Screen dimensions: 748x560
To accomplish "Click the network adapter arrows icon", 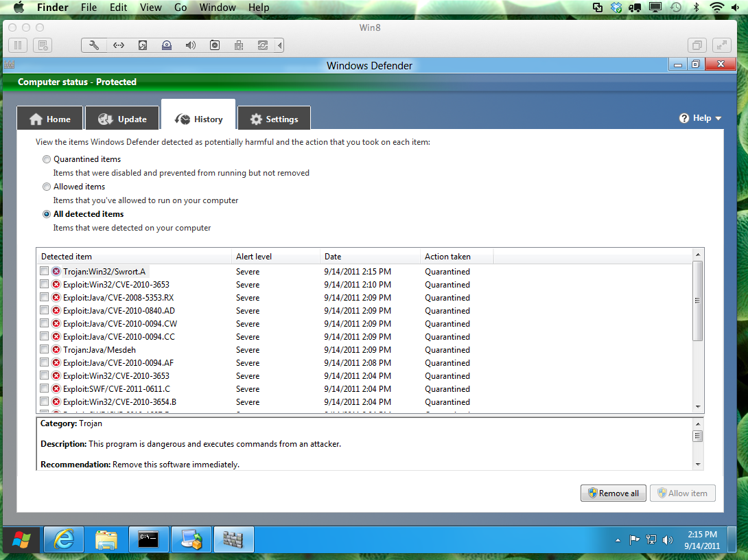I will 118,45.
